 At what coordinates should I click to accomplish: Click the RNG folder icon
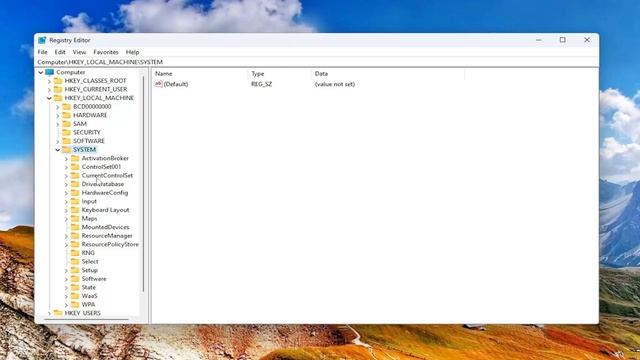click(x=75, y=253)
